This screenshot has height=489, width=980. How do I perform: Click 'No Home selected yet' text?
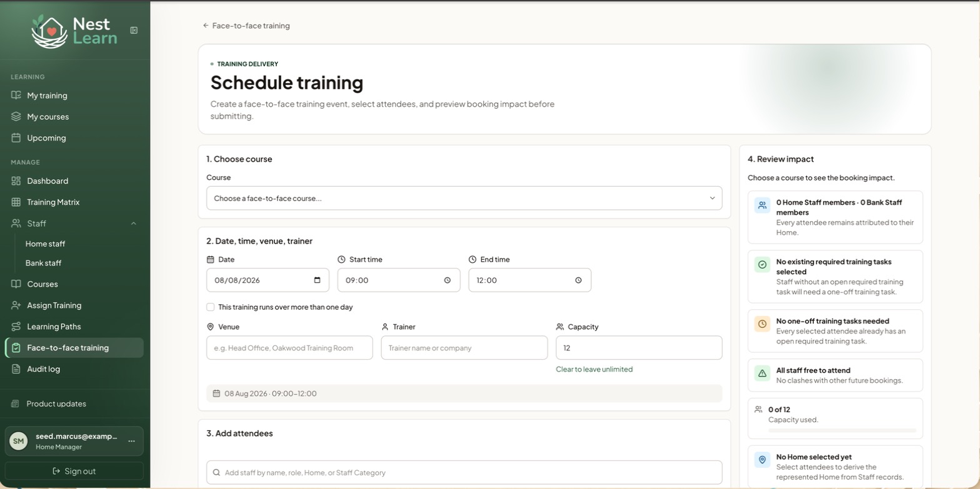pos(814,457)
